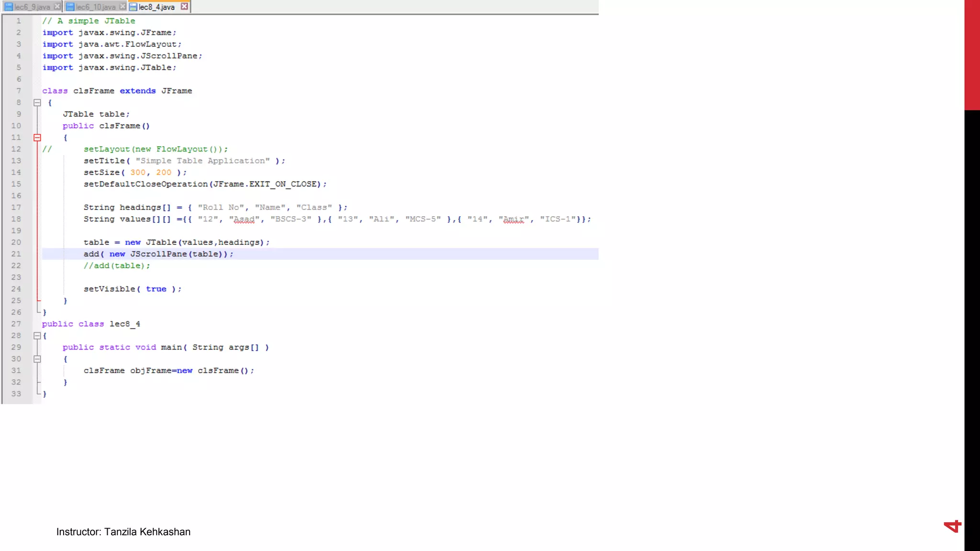Click underlined "Asad" string in values array
The image size is (980, 551).
244,219
